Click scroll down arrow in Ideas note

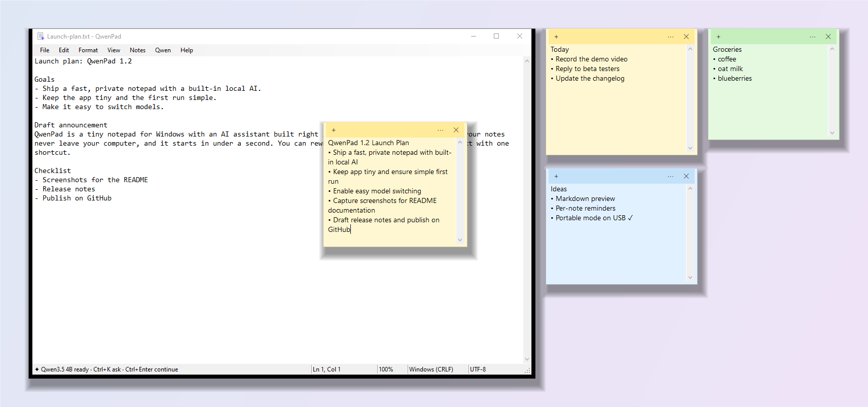point(690,278)
